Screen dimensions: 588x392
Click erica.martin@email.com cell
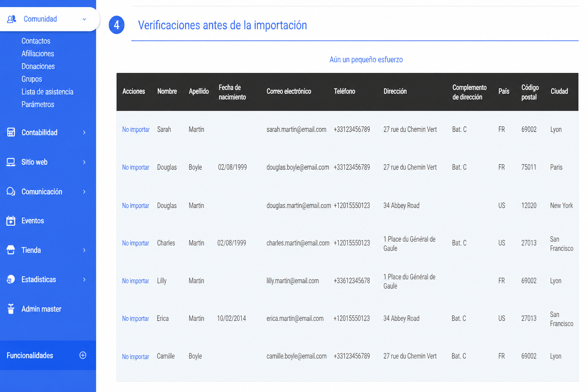pyautogui.click(x=295, y=318)
